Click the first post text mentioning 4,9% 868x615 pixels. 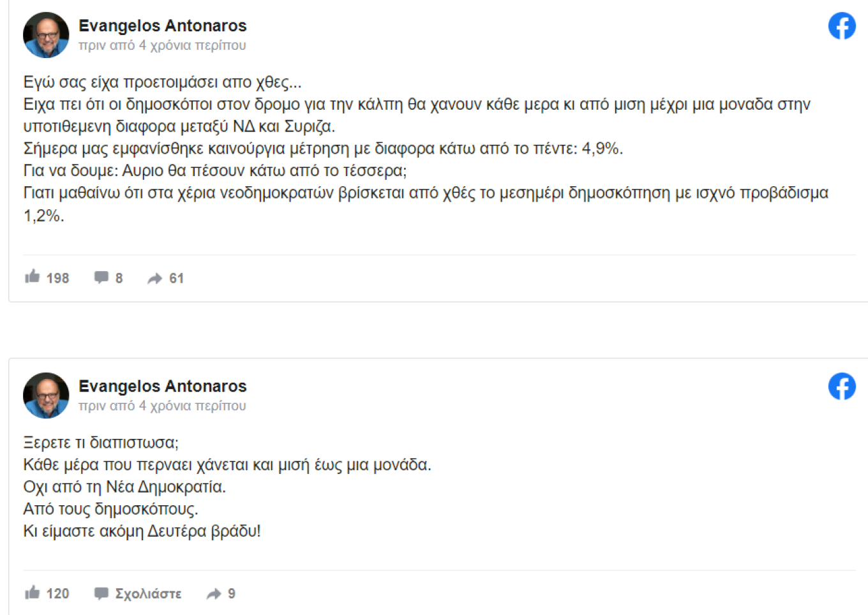tap(323, 149)
